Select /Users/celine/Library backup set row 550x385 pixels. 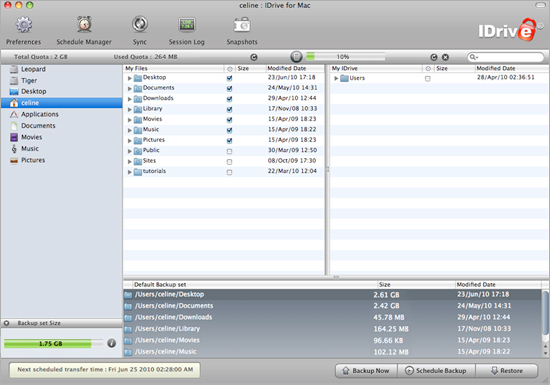click(x=332, y=329)
